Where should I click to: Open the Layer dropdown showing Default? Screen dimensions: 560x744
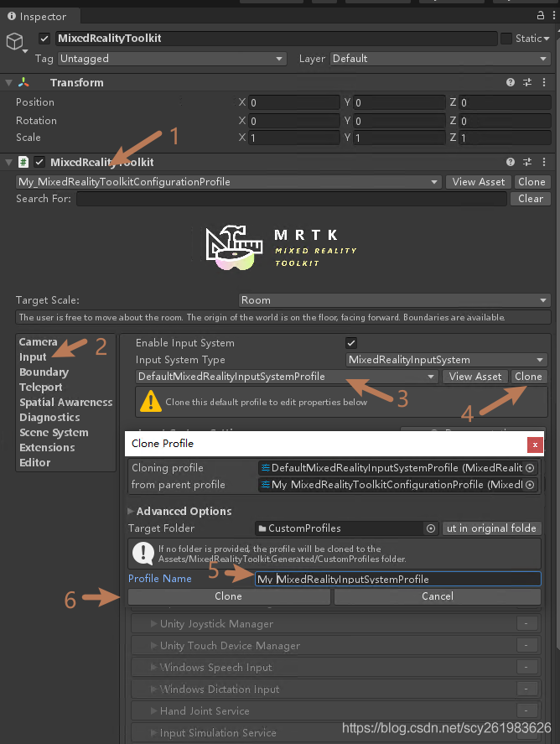[440, 59]
